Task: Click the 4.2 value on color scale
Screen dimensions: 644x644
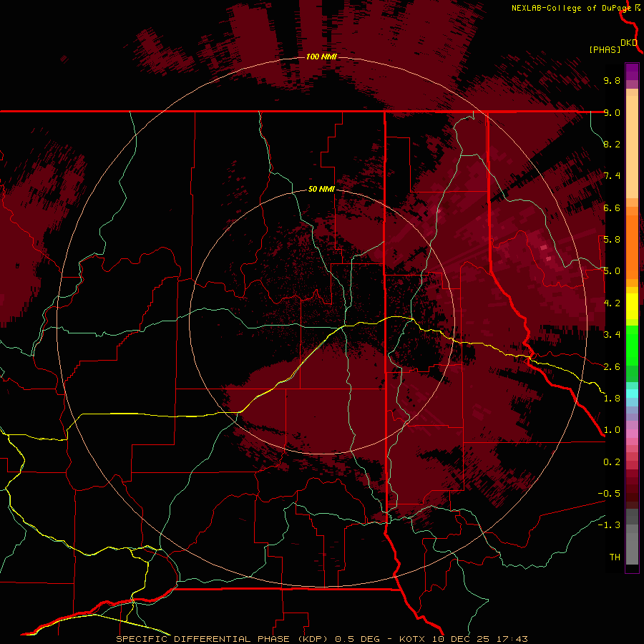Action: (612, 303)
